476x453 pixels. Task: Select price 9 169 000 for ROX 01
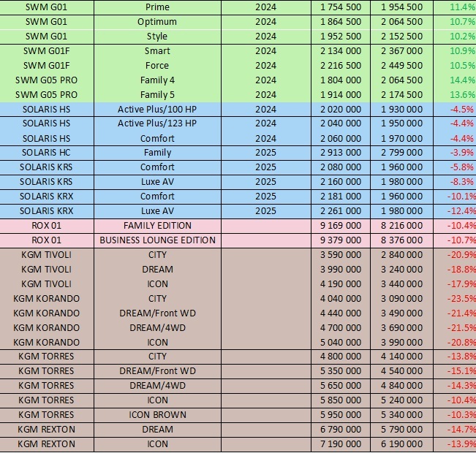coord(341,226)
